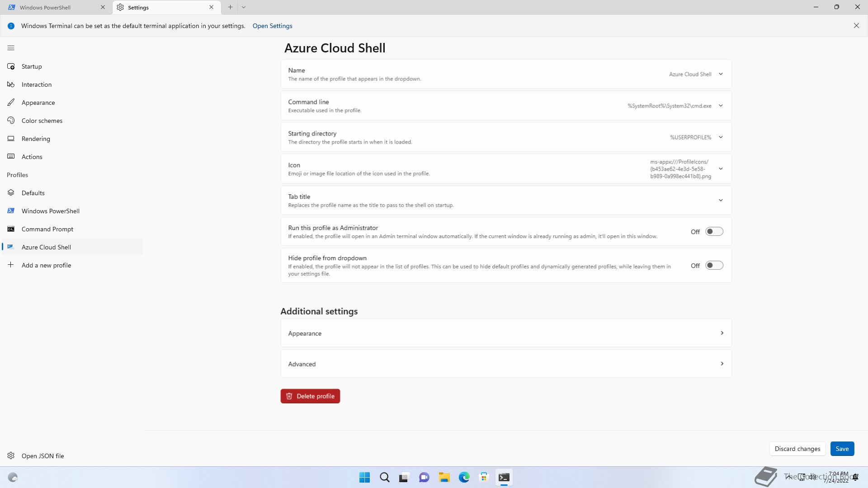
Task: Toggle Run this profile as Administrator
Action: pyautogui.click(x=714, y=231)
